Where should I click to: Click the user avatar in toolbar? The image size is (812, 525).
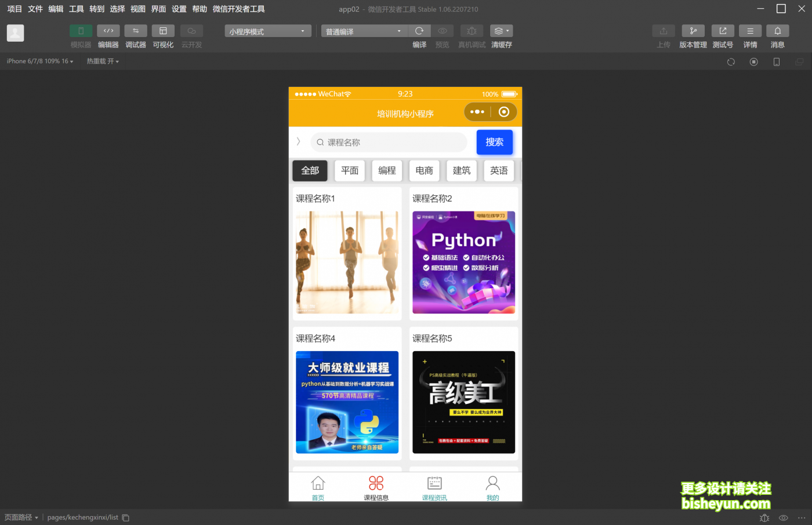click(16, 33)
